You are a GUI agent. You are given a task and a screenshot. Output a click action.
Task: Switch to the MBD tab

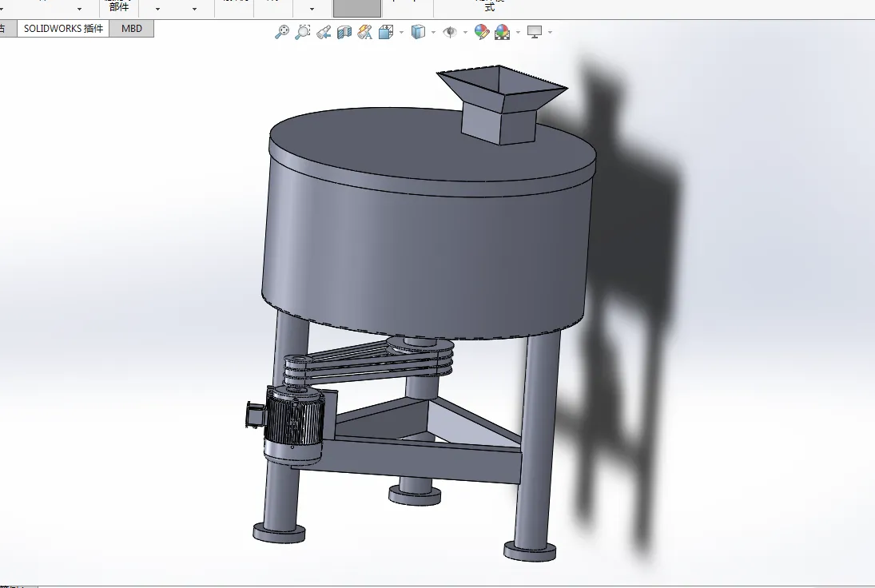click(x=132, y=29)
